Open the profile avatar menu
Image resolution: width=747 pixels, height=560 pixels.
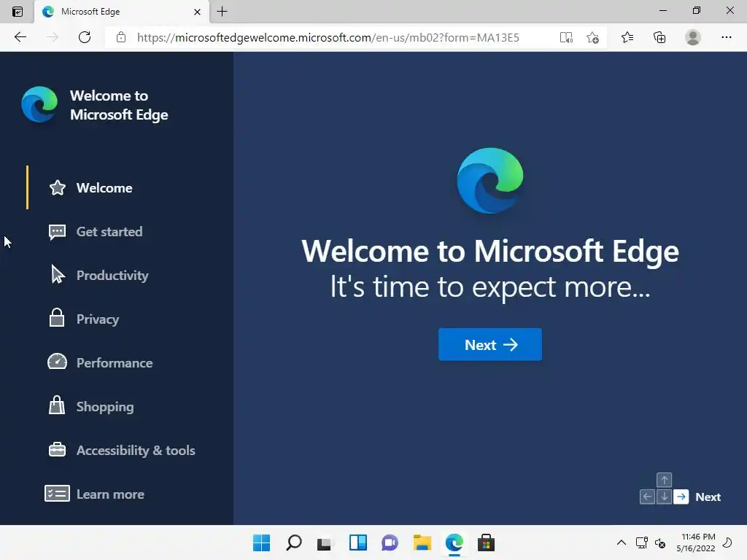click(693, 37)
